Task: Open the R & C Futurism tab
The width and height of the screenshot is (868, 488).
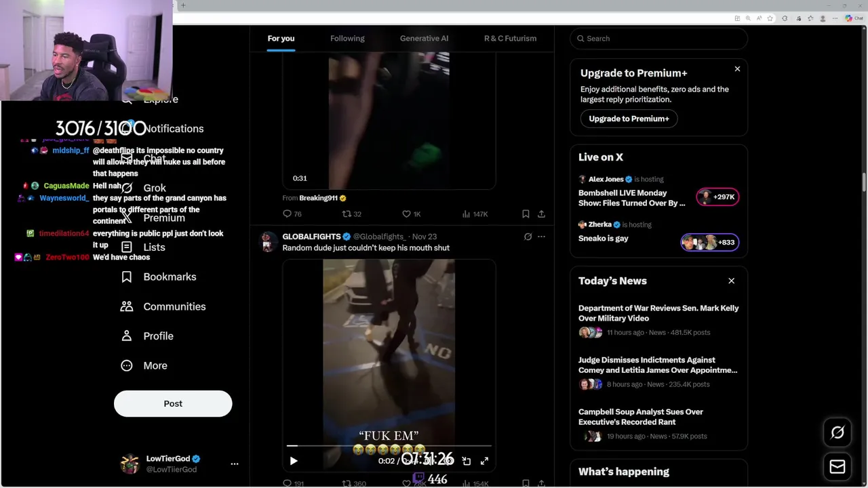Action: coord(510,39)
